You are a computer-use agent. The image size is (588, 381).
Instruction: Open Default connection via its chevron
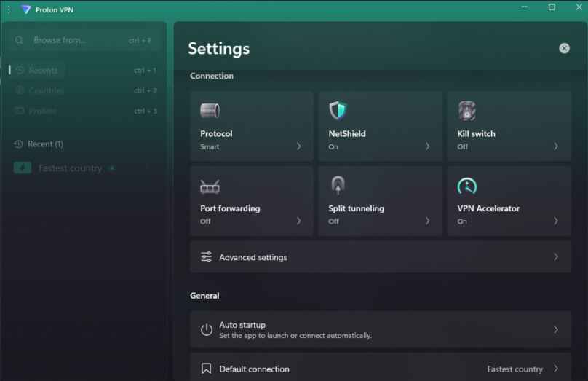click(556, 368)
